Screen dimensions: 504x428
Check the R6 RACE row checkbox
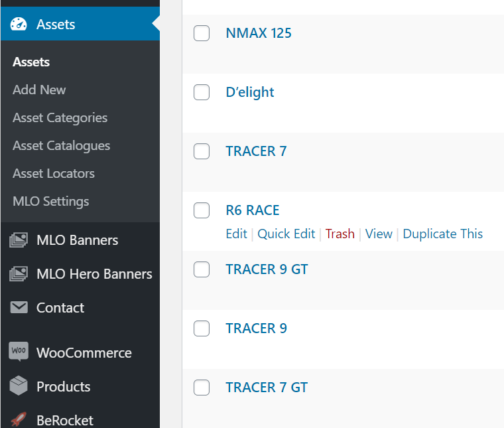pyautogui.click(x=202, y=210)
